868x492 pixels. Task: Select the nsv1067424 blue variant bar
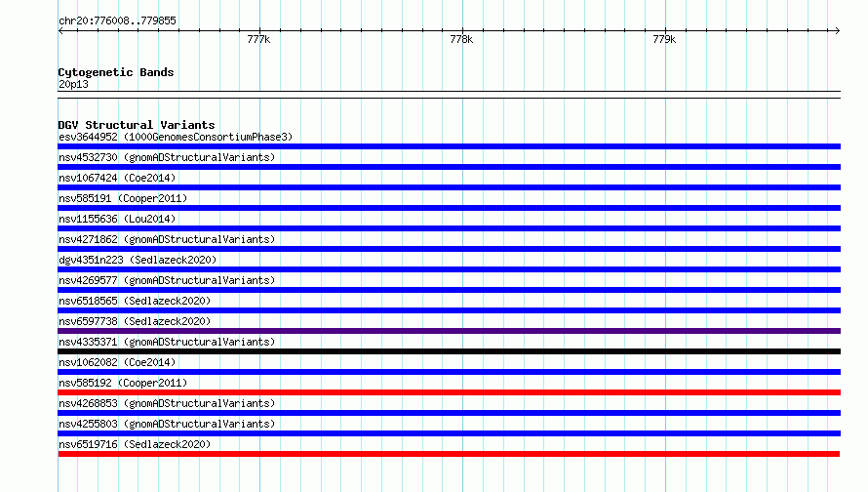[449, 187]
